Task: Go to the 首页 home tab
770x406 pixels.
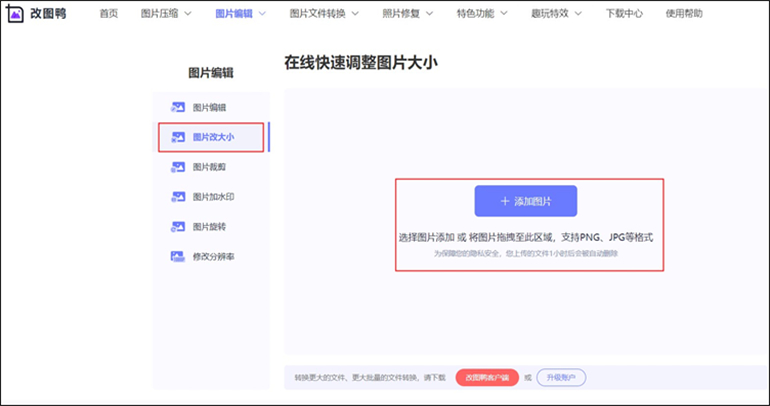Action: (x=109, y=14)
